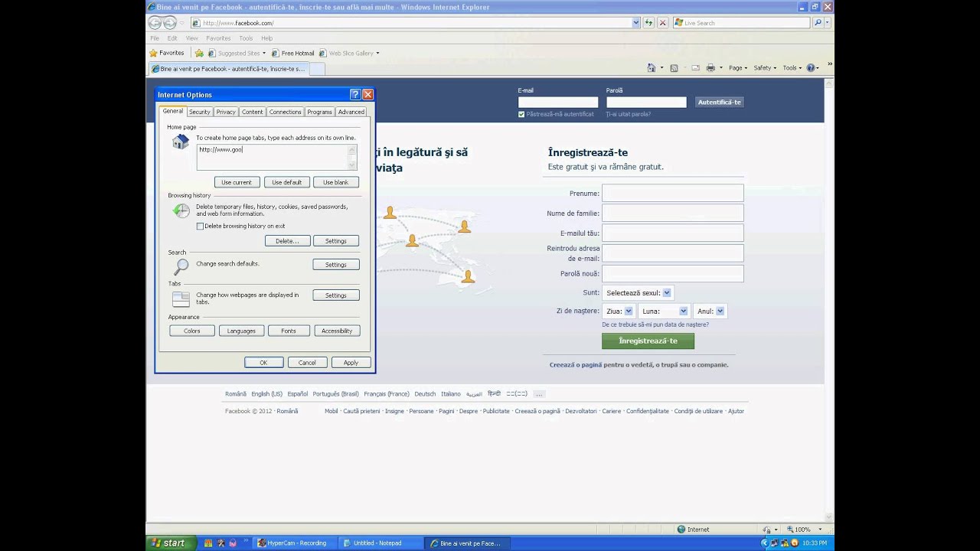The height and width of the screenshot is (551, 980).
Task: Click the Colors appearance button
Action: 192,331
